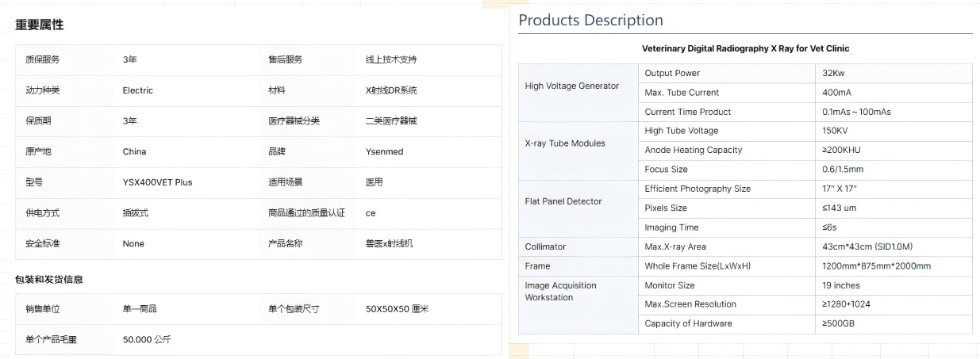Image resolution: width=980 pixels, height=359 pixels.
Task: Click the 1200mm*875mm*2000mm frame size value
Action: [x=876, y=266]
